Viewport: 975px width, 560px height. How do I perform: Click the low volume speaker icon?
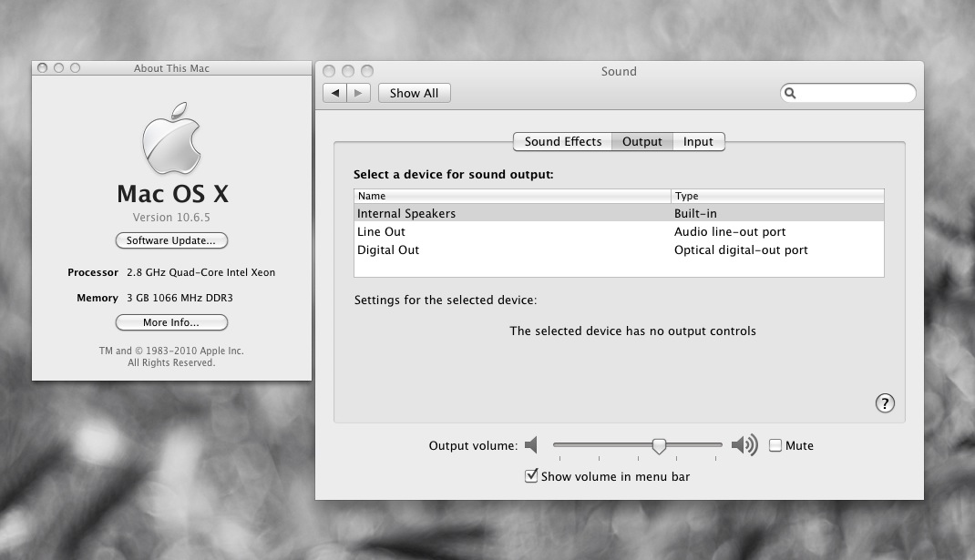click(x=532, y=445)
